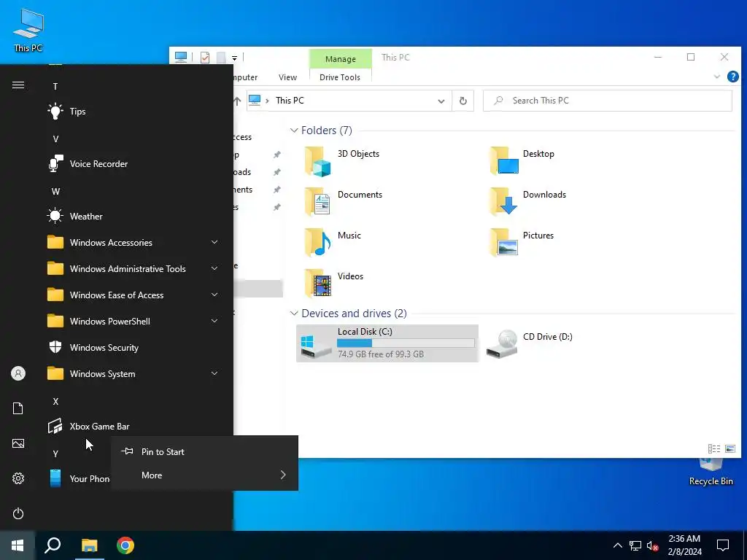Select Local Disk (C:) drive tile
The width and height of the screenshot is (747, 560).
click(x=387, y=343)
